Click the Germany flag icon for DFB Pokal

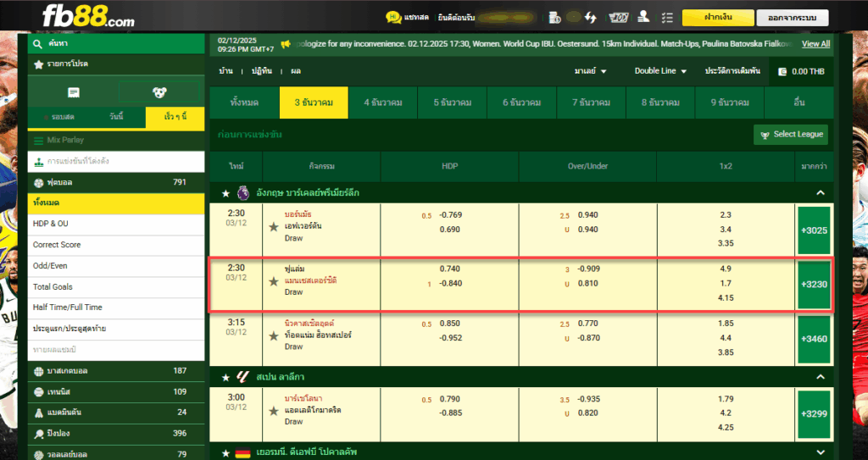[x=243, y=452]
